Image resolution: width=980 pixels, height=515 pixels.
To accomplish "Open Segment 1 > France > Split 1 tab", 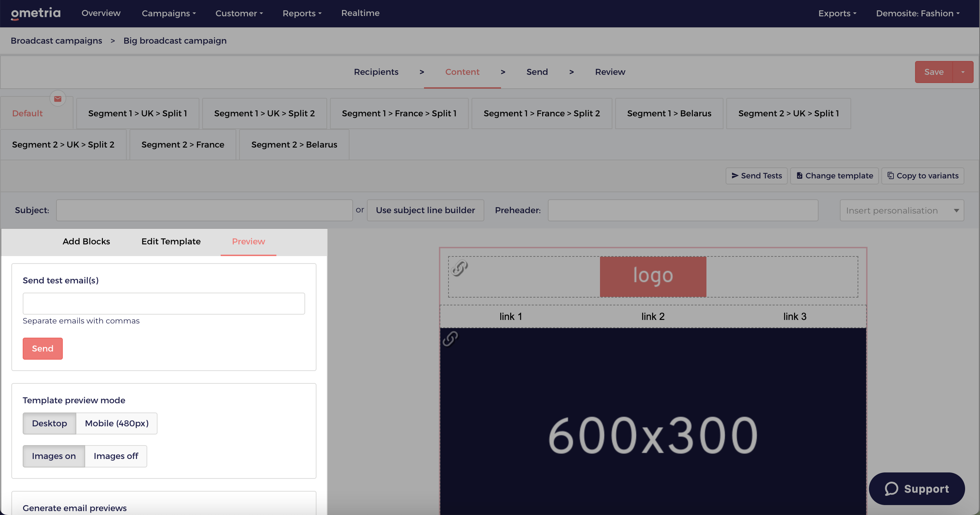I will [x=399, y=113].
